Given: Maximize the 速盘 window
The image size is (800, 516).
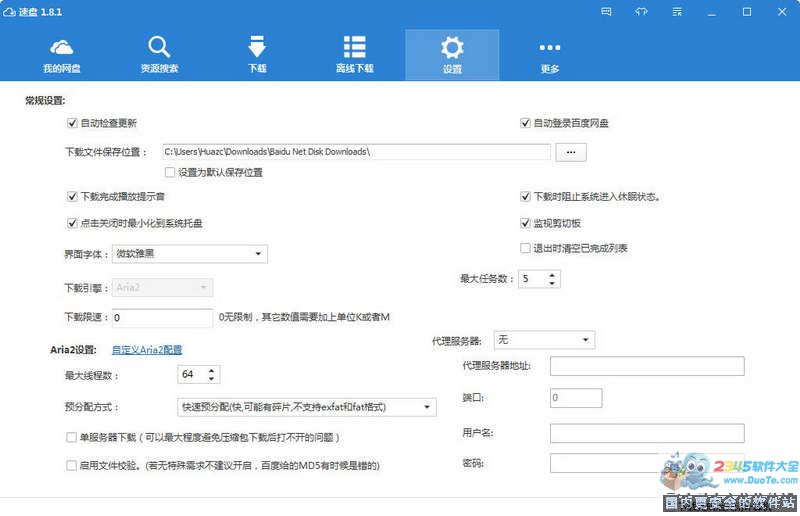Looking at the screenshot, I should point(747,12).
